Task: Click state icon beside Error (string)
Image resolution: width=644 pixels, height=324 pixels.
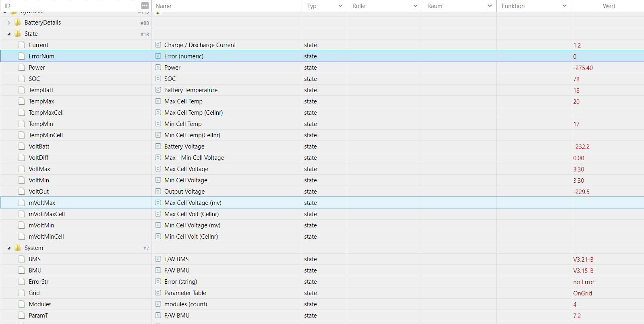Action: click(x=158, y=282)
